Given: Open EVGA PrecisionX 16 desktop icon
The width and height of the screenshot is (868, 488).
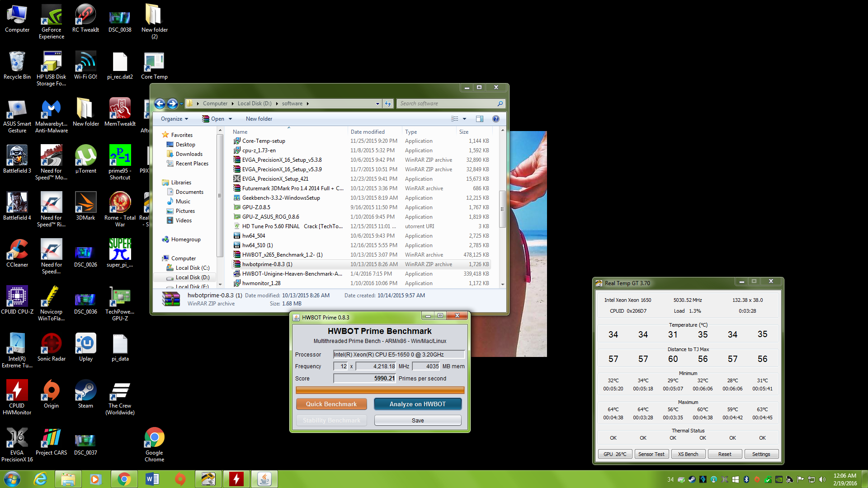Looking at the screenshot, I should click(x=17, y=445).
